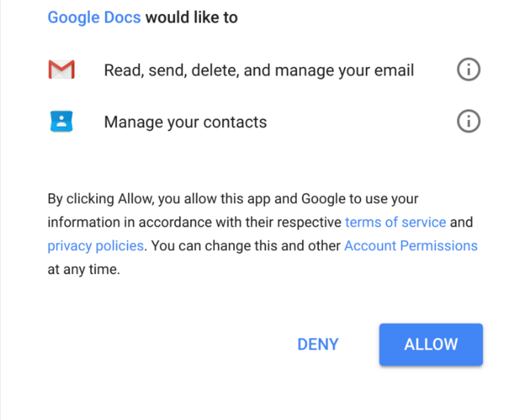Open info for the email permission
528x420 pixels.
468,70
